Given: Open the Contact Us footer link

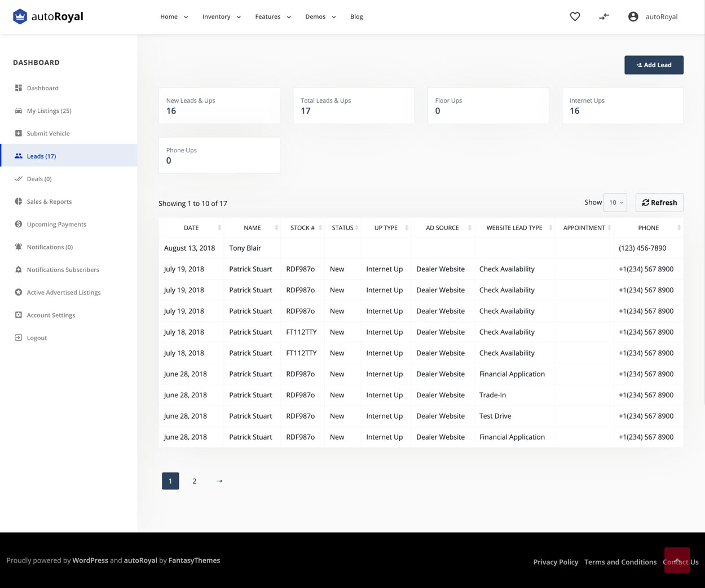Looking at the screenshot, I should point(681,562).
